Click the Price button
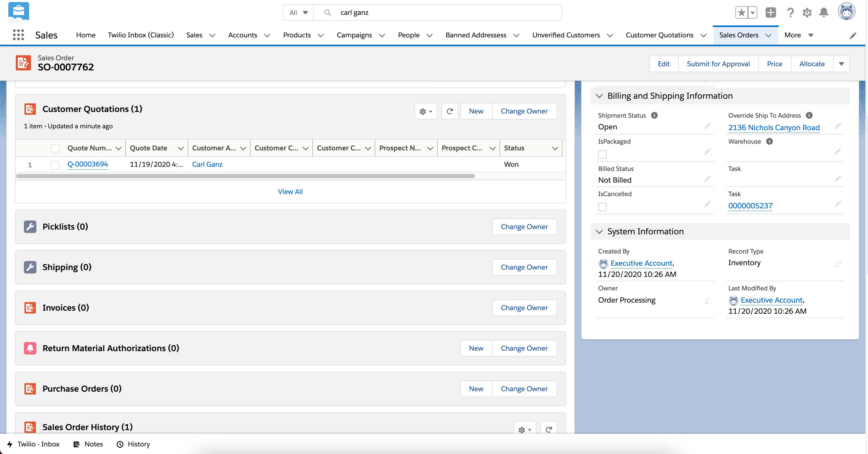 point(775,64)
